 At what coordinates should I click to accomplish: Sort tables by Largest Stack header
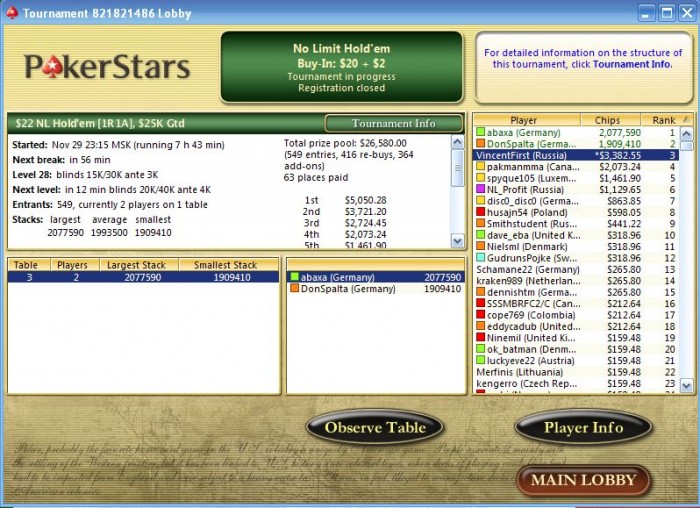pos(139,265)
